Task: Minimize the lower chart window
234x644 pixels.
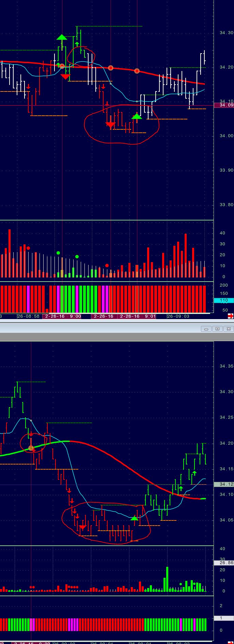Action: coord(206,329)
